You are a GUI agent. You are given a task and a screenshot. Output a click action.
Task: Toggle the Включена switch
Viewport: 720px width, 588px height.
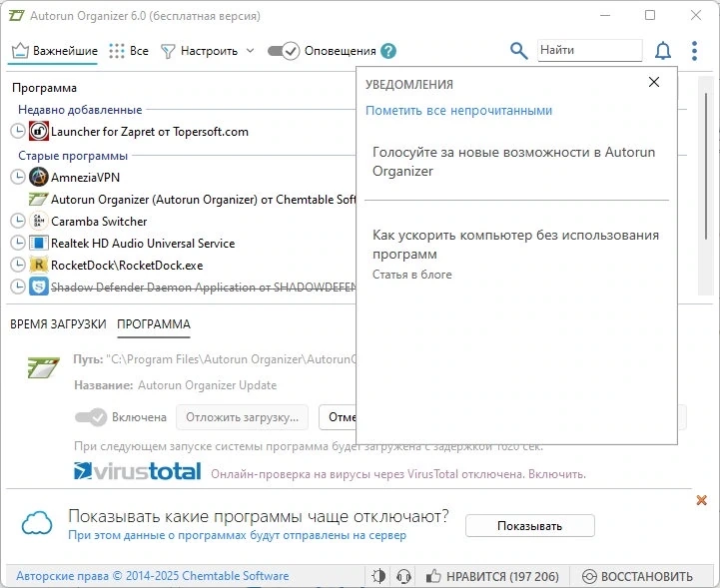(91, 416)
